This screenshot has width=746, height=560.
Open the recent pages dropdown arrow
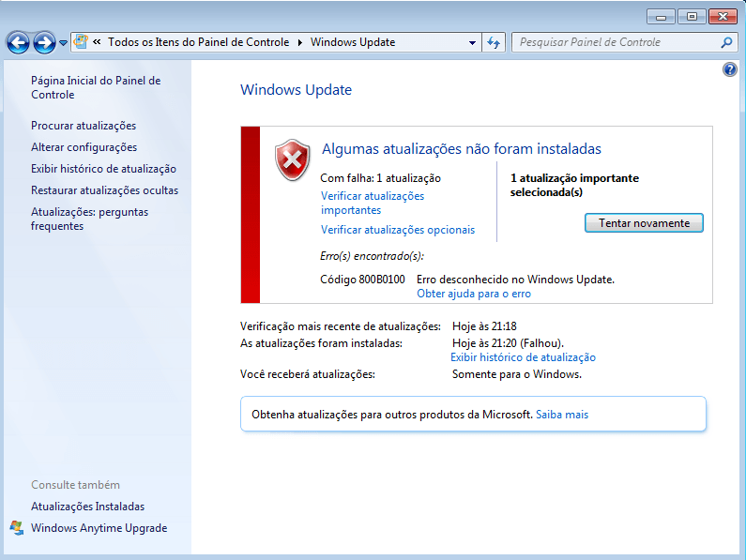click(x=63, y=43)
